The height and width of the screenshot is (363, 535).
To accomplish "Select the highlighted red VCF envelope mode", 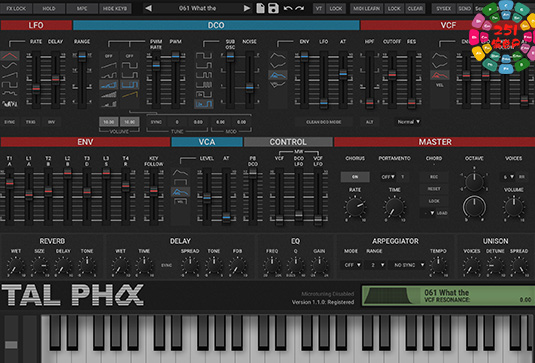I will tap(439, 75).
